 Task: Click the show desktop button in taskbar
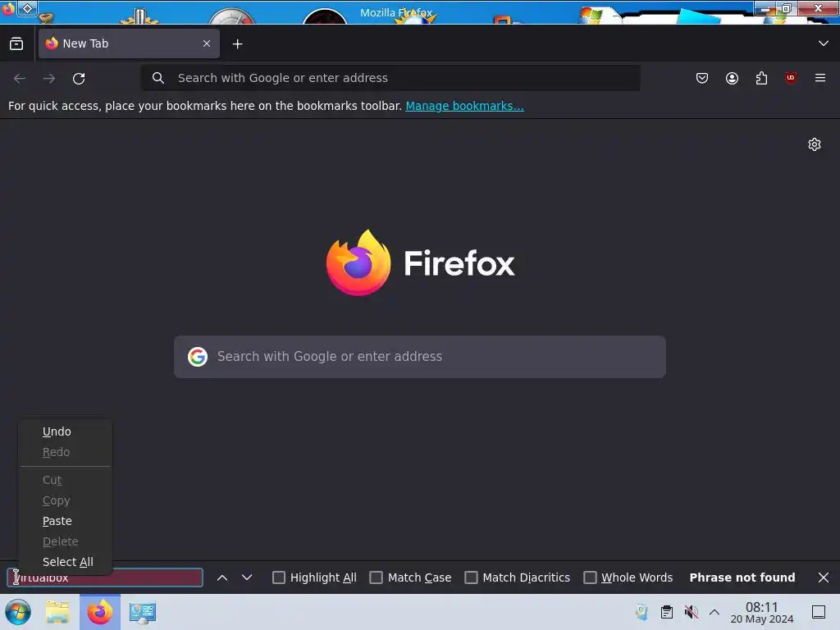coord(819,612)
